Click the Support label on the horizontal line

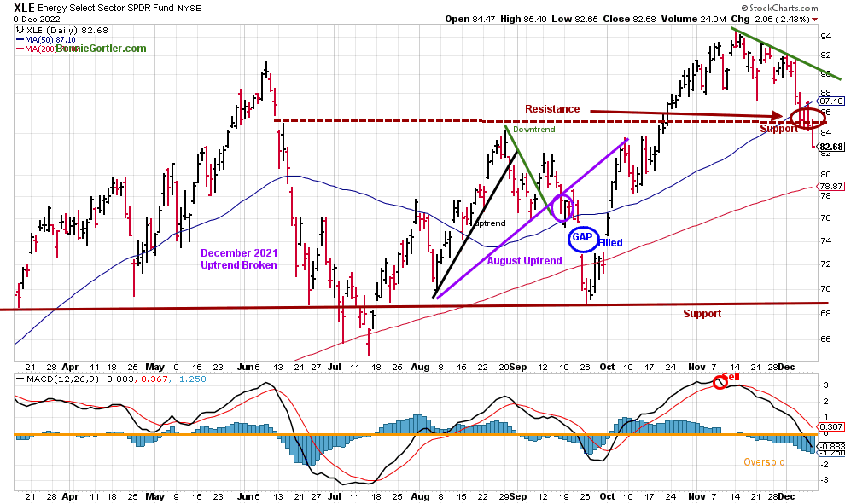(x=702, y=313)
